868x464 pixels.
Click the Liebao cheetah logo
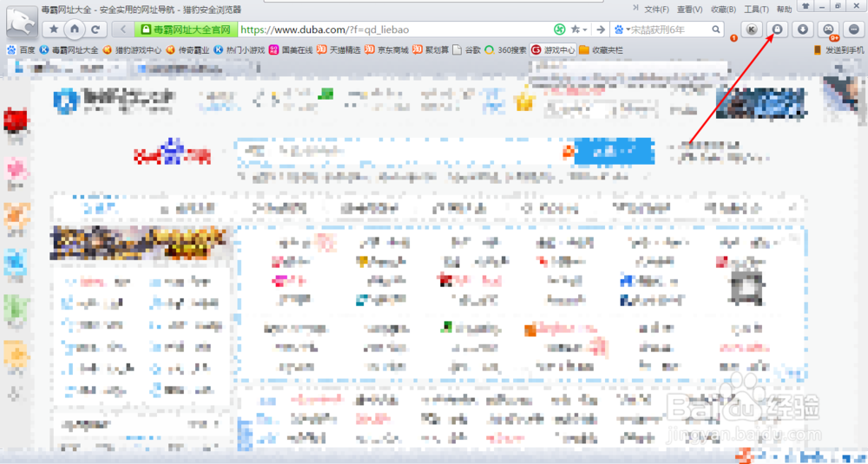click(22, 23)
